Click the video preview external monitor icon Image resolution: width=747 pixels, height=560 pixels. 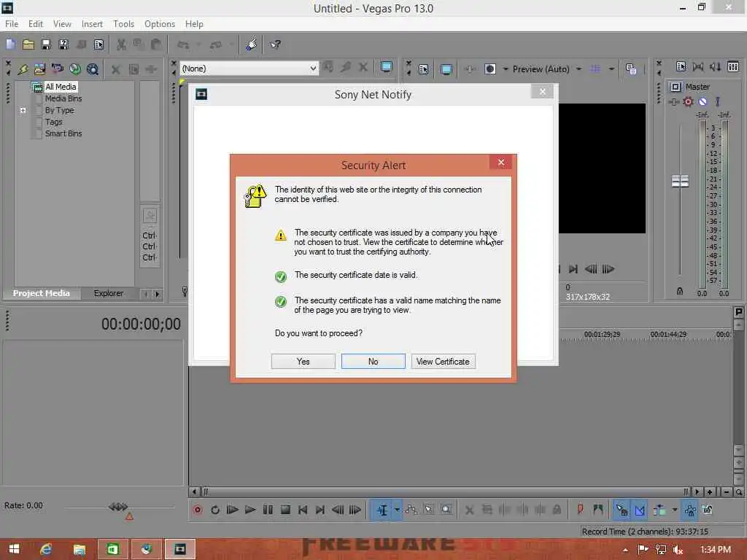pos(446,69)
